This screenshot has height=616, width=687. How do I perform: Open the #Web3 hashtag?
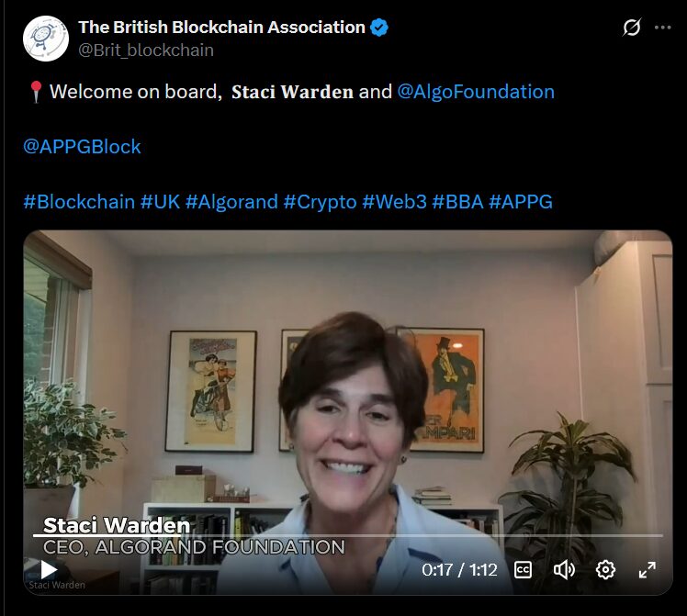394,202
